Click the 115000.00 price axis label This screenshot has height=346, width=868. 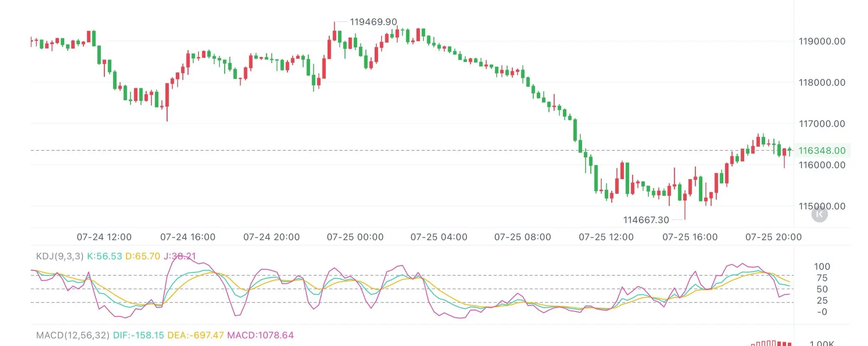pos(822,206)
